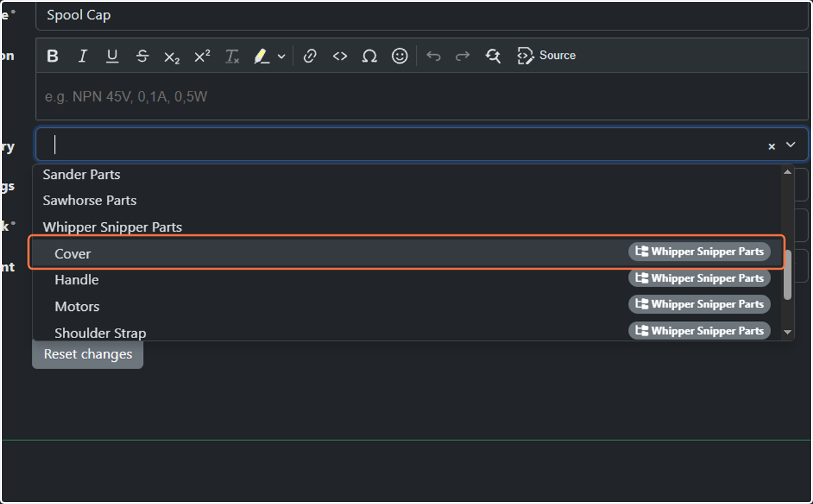Viewport: 813px width, 504px height.
Task: Apply underline formatting
Action: (x=112, y=56)
